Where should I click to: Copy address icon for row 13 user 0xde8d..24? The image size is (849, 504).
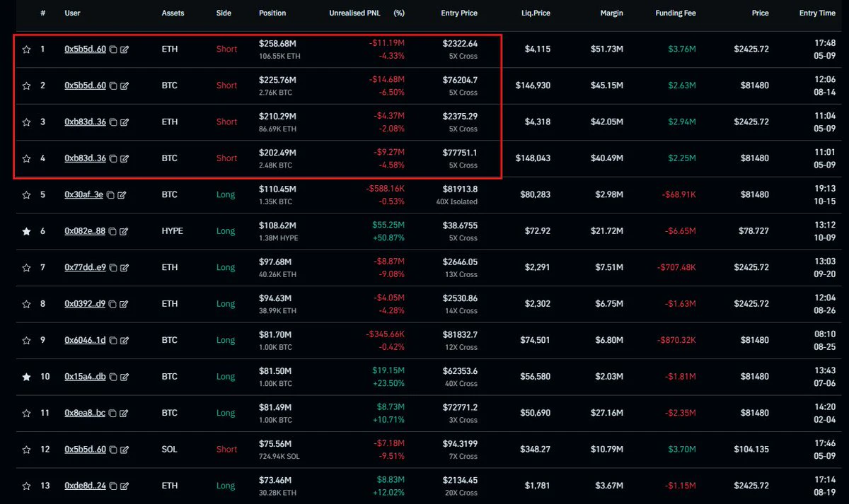click(113, 486)
